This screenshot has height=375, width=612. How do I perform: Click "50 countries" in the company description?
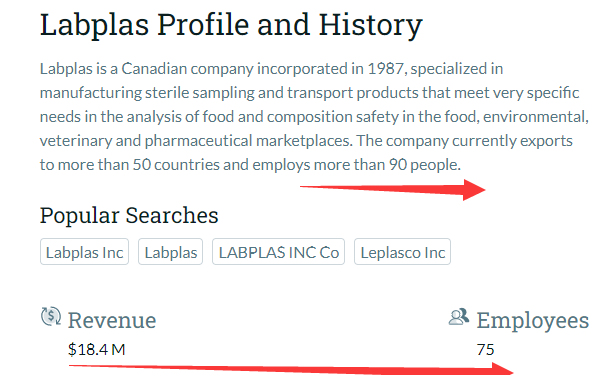click(x=176, y=165)
